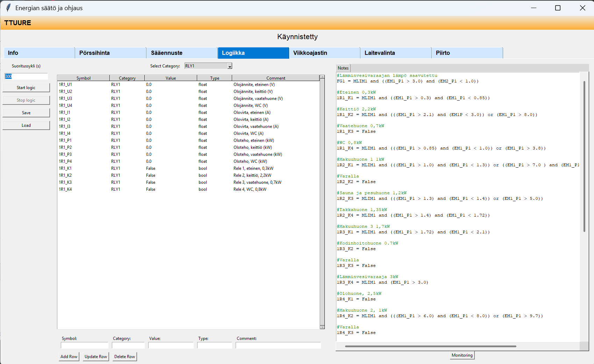Sort by the Symbol column header

[84, 78]
